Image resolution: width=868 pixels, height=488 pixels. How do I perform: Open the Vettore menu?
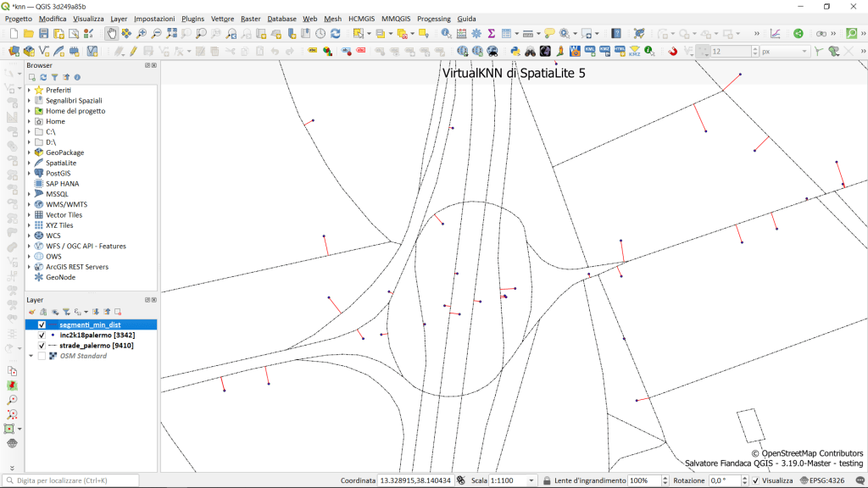pos(222,19)
